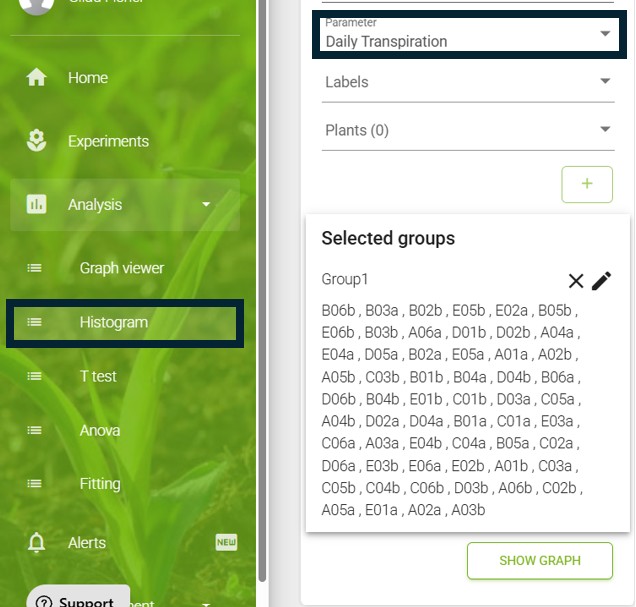636x607 pixels.
Task: Collapse the Analysis menu arrow
Action: coord(206,204)
